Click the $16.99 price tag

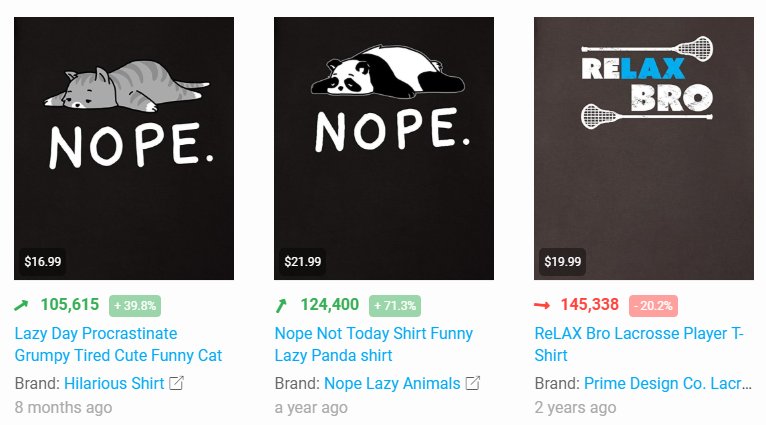coord(43,262)
